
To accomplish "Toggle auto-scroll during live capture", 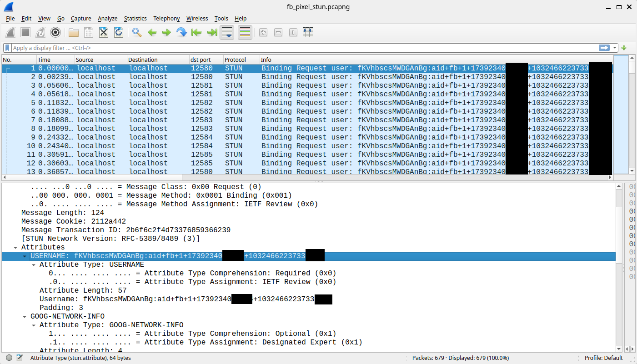I will [227, 32].
